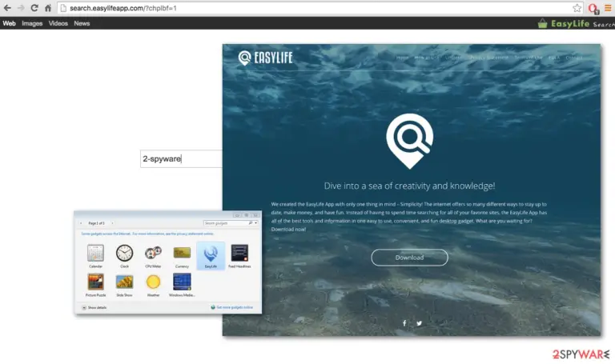Reload the page with the refresh icon
This screenshot has width=615, height=364.
(x=34, y=8)
